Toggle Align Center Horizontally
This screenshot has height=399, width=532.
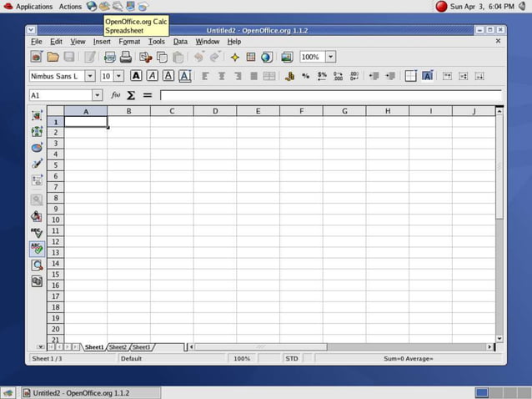click(221, 76)
